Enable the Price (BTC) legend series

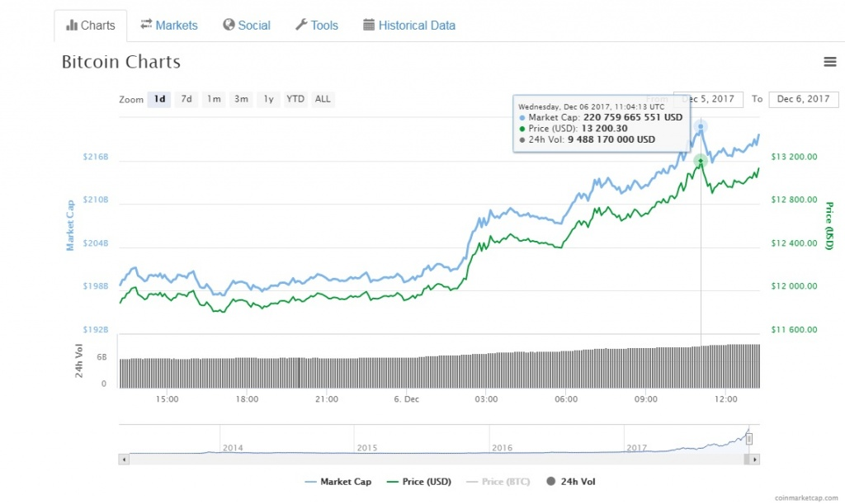(498, 482)
